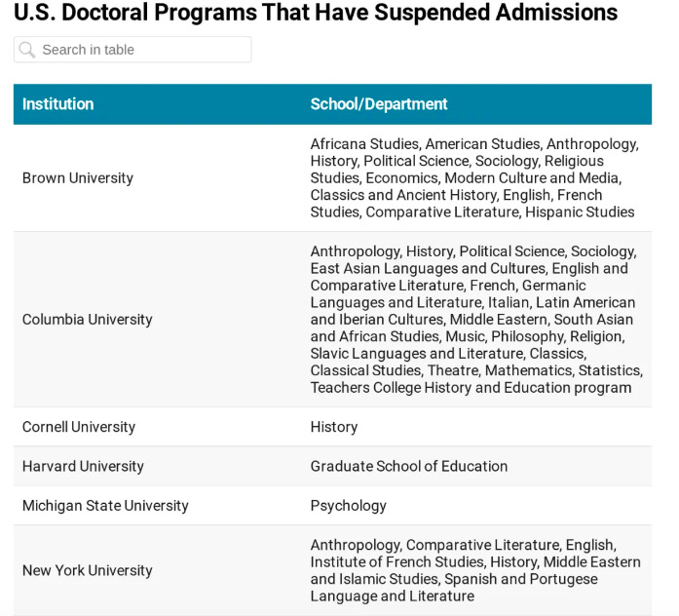Sort by the Institution column header
The height and width of the screenshot is (616, 679).
[x=58, y=104]
